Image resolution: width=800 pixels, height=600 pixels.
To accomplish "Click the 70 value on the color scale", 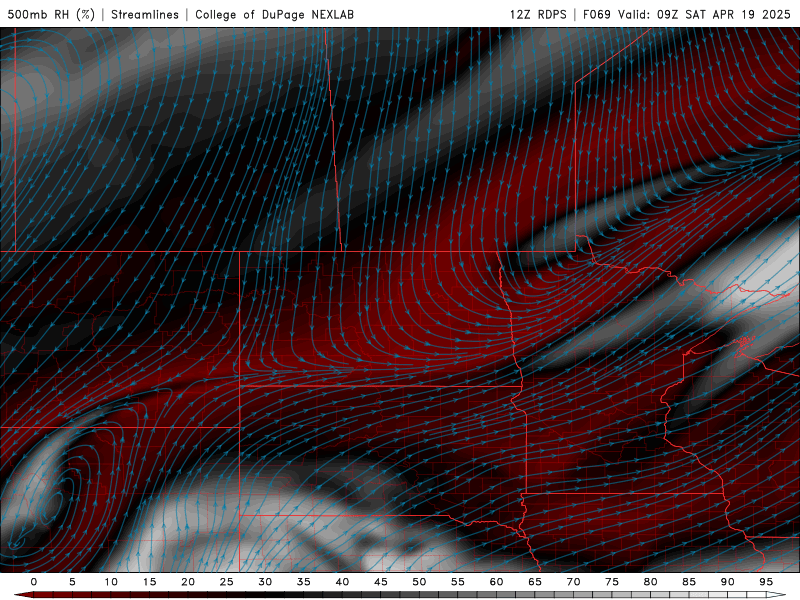I will [x=573, y=582].
